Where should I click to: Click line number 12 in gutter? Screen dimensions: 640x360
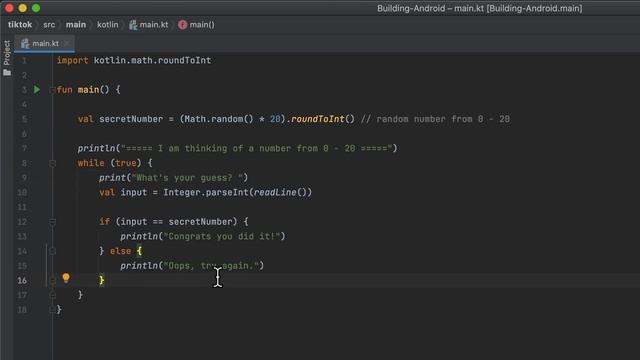click(22, 222)
